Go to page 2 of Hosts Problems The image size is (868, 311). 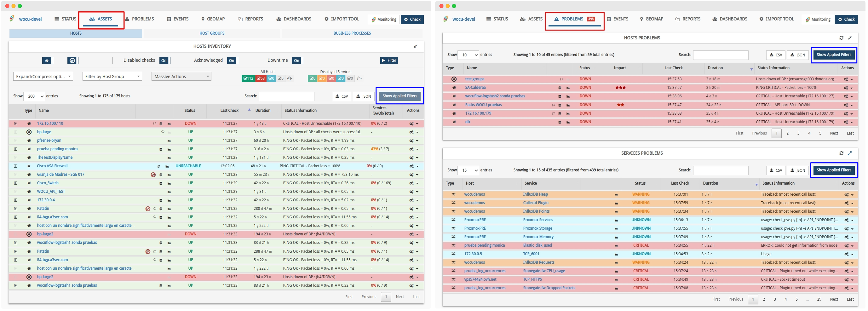click(x=788, y=133)
